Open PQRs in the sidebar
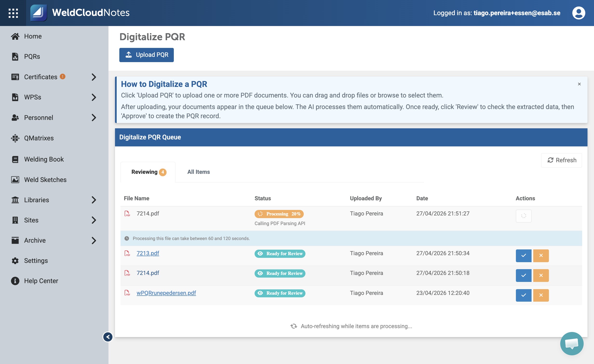 [x=32, y=56]
